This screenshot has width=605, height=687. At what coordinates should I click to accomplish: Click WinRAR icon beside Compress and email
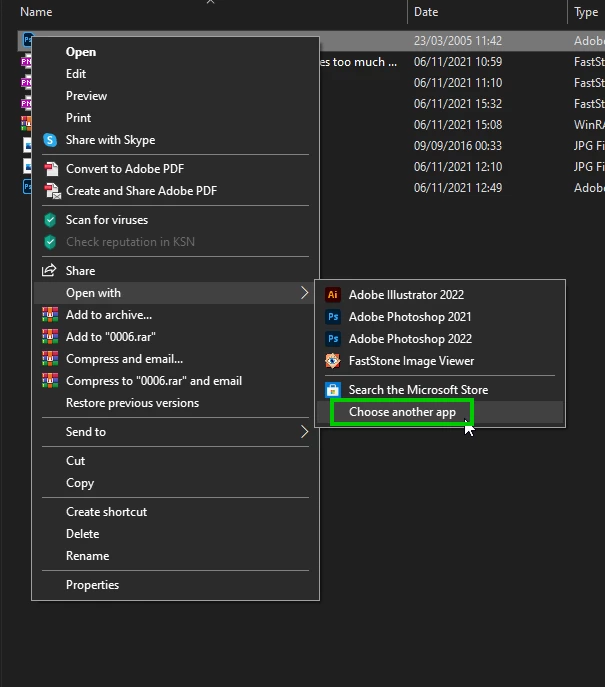point(50,358)
